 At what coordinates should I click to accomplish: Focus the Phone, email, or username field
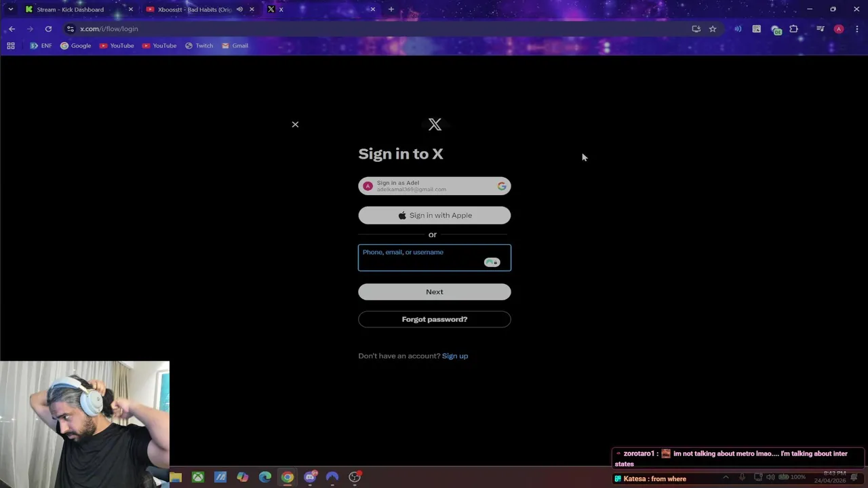click(x=435, y=258)
